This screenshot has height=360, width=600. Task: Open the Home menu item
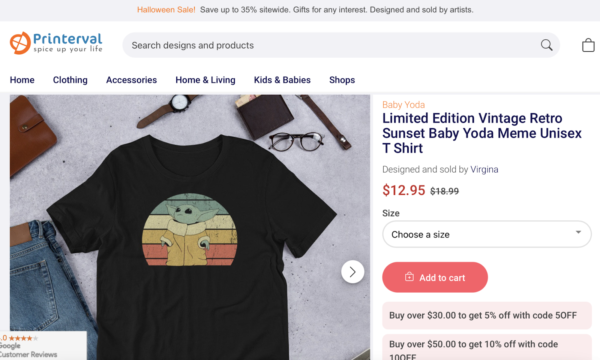pos(22,80)
